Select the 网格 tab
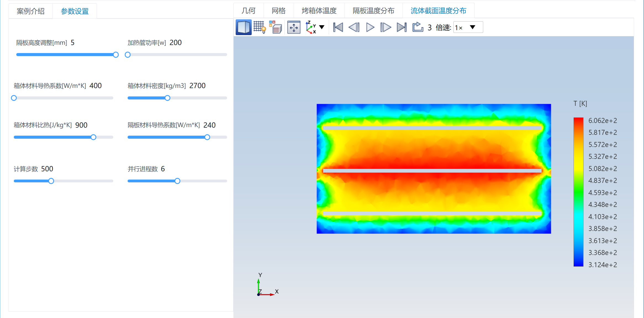The height and width of the screenshot is (318, 644). (x=278, y=11)
